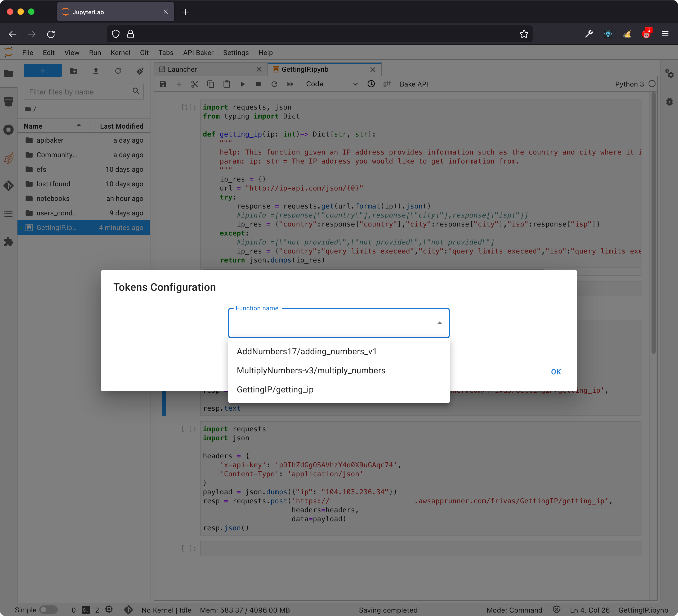Click the Bake API toolbar button
Image resolution: width=678 pixels, height=616 pixels.
click(414, 84)
